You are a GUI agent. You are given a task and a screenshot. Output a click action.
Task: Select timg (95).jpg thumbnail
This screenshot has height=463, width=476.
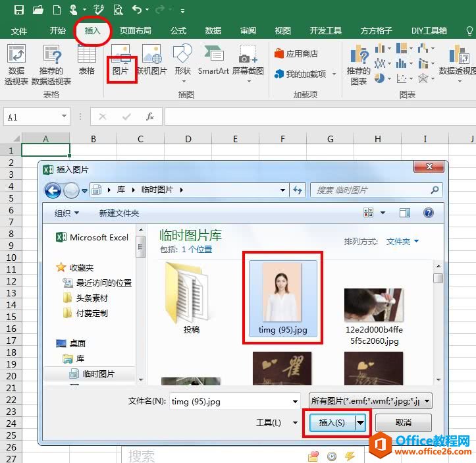click(282, 298)
